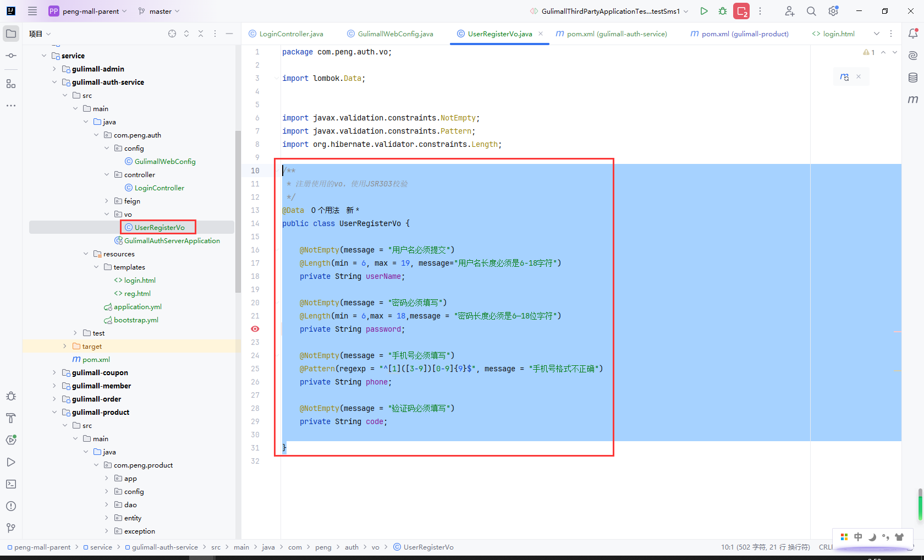924x560 pixels.
Task: Click the warning count indicator
Action: [x=869, y=52]
